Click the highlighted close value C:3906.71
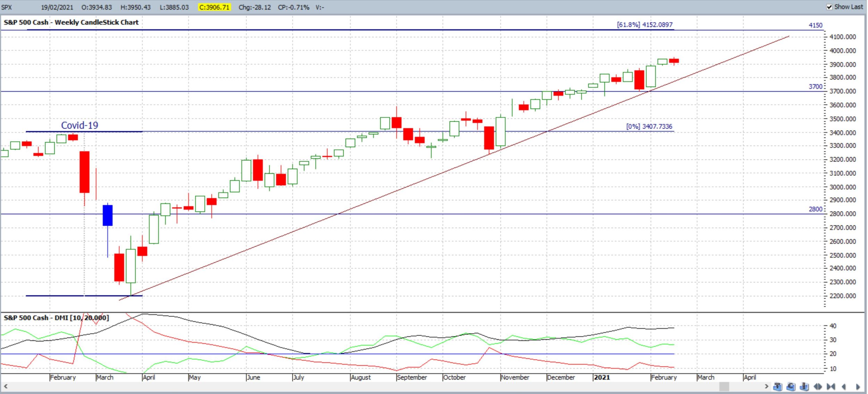868x394 pixels. click(x=214, y=7)
